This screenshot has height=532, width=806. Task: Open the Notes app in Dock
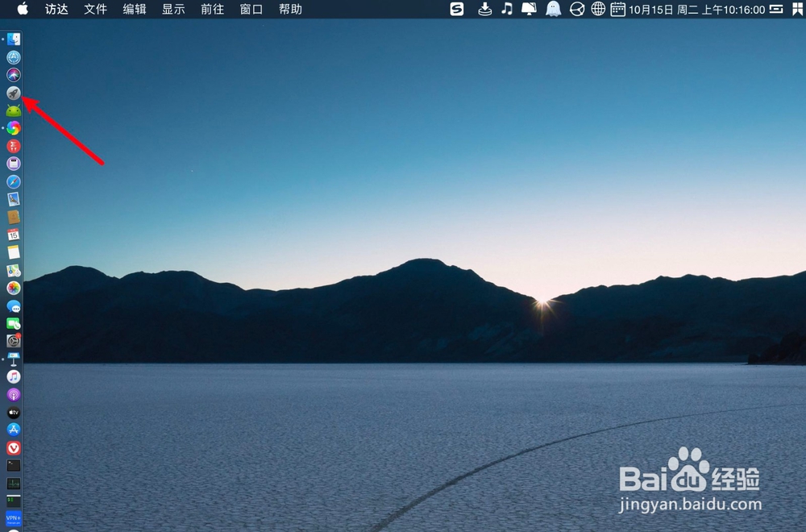tap(14, 252)
